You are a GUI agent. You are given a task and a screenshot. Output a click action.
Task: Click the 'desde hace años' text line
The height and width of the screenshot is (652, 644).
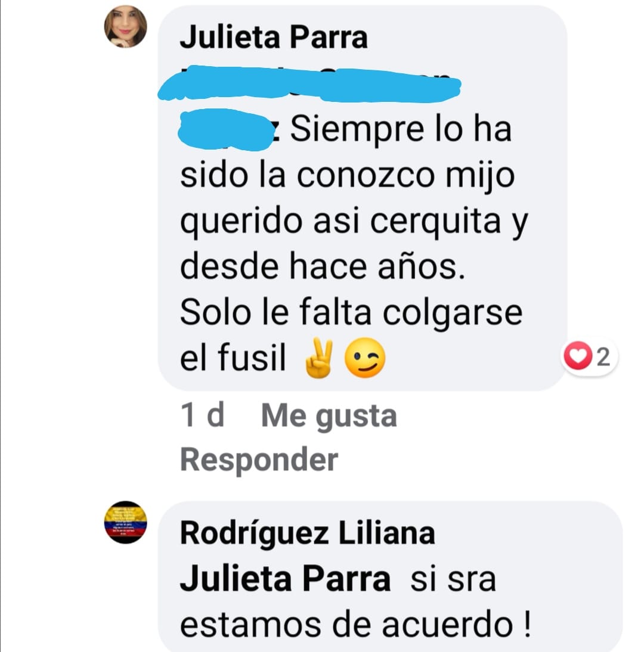click(x=323, y=266)
